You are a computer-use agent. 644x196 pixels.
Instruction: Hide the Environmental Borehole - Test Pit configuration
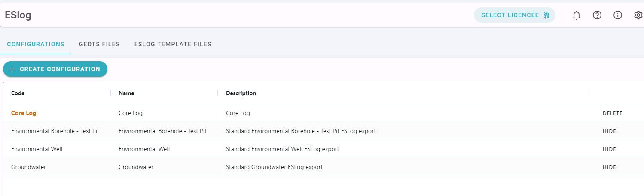609,131
